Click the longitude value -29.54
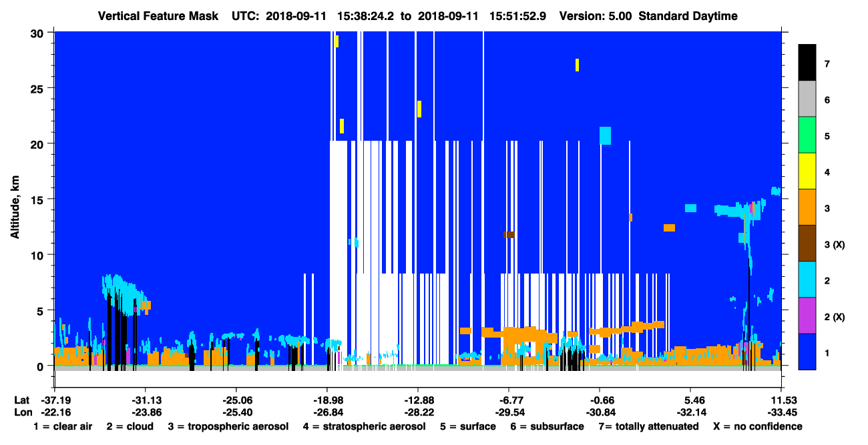 pos(509,412)
